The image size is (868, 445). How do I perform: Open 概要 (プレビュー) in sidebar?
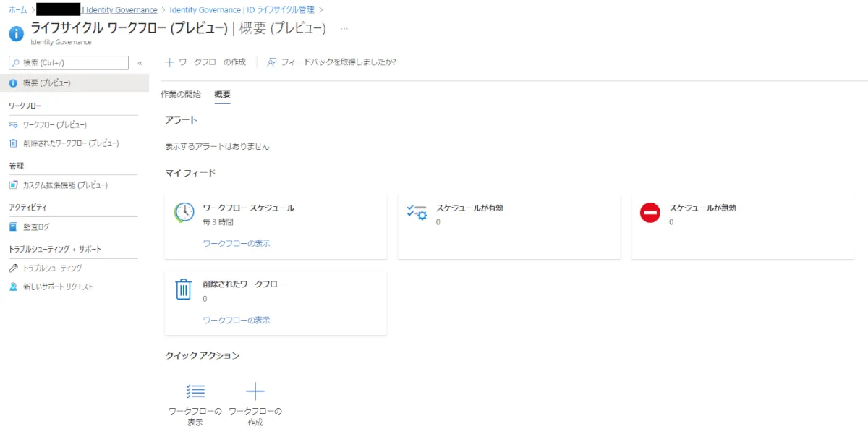click(75, 83)
